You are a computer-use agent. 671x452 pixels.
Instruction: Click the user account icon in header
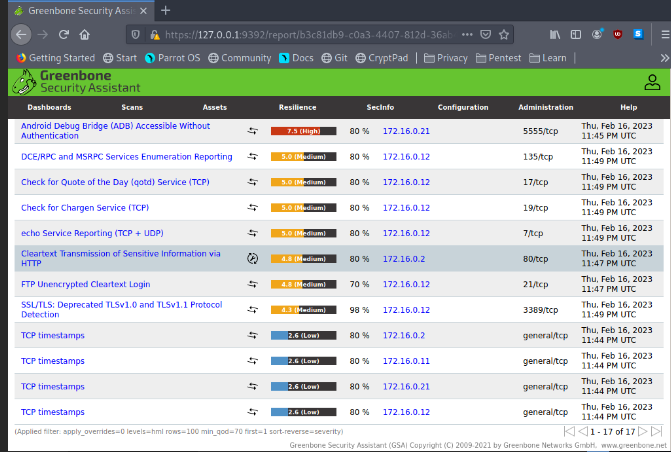(x=652, y=83)
